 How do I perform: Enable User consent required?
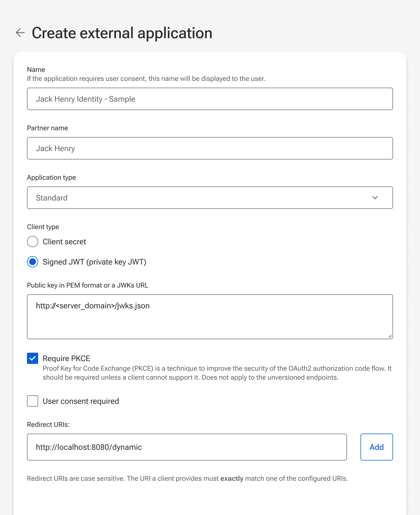32,401
